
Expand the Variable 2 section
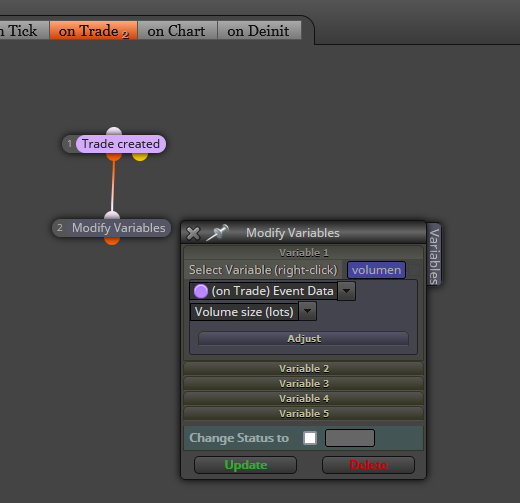tap(303, 368)
